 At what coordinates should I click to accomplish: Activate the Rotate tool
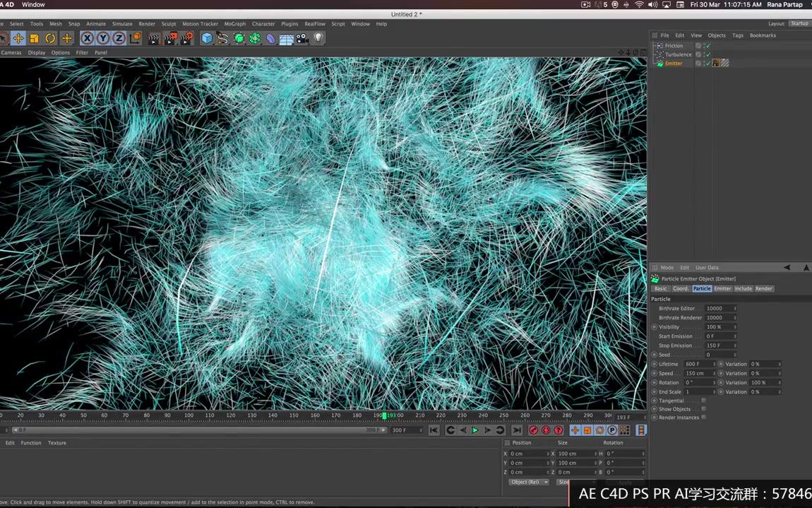coord(49,38)
